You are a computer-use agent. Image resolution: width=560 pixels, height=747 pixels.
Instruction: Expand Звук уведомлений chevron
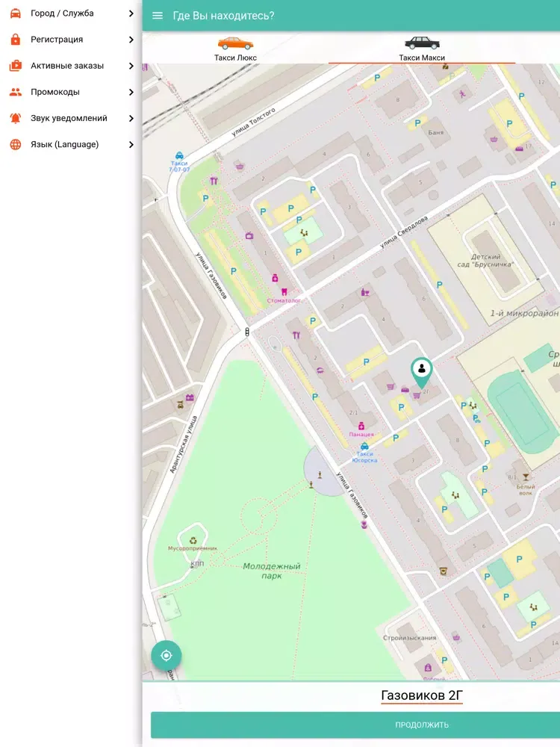131,118
